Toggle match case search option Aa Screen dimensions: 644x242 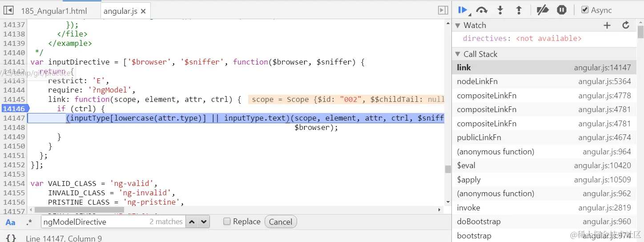(x=10, y=222)
